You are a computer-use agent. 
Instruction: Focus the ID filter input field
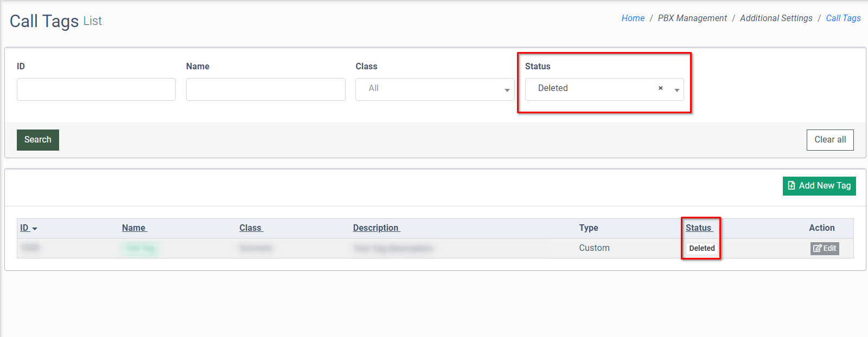tap(96, 89)
